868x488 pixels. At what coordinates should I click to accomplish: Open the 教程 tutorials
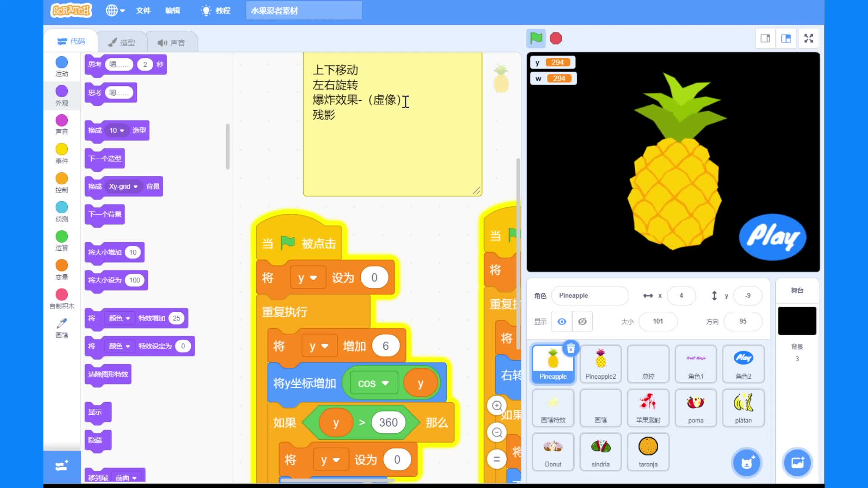pyautogui.click(x=216, y=10)
